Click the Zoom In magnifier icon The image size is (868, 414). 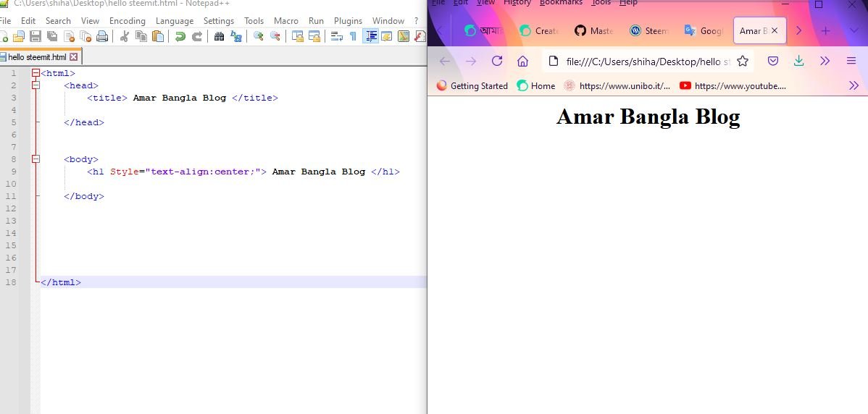point(258,36)
